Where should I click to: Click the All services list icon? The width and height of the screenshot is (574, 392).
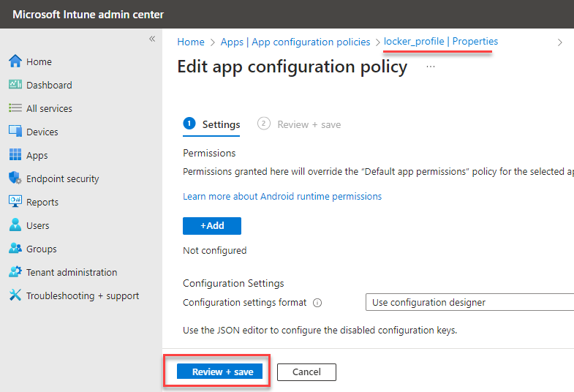(15, 108)
